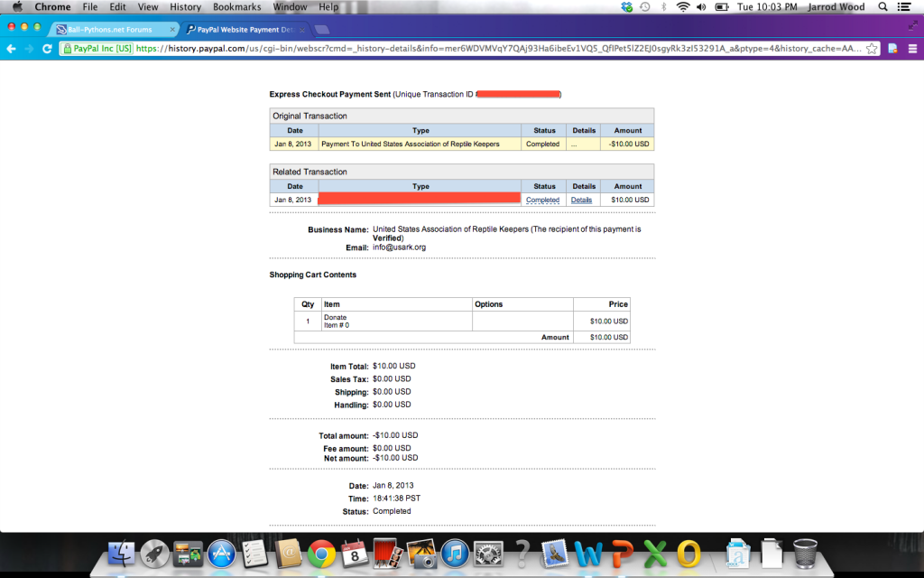The height and width of the screenshot is (578, 924).
Task: Open the Help menu
Action: tap(328, 7)
